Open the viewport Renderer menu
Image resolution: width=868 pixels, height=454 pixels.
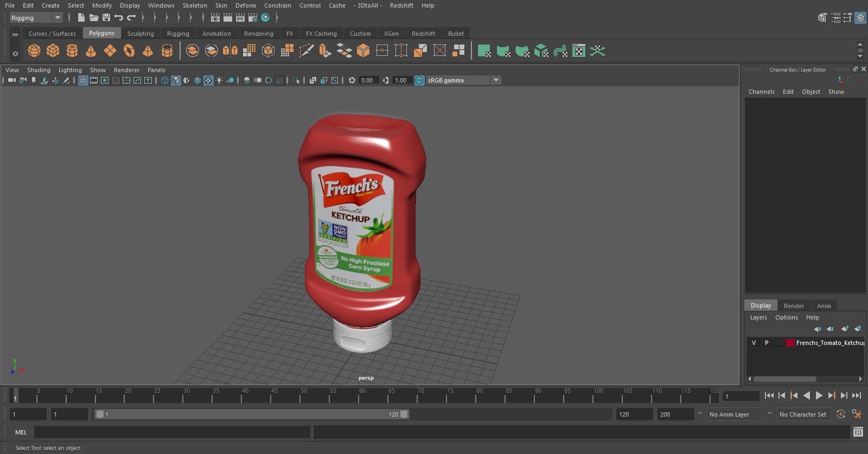click(126, 70)
